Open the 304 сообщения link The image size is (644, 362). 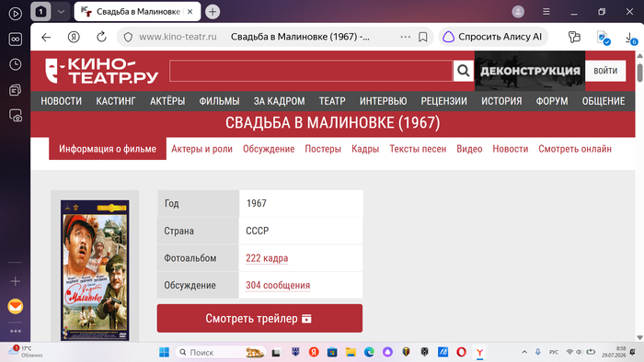coord(278,285)
